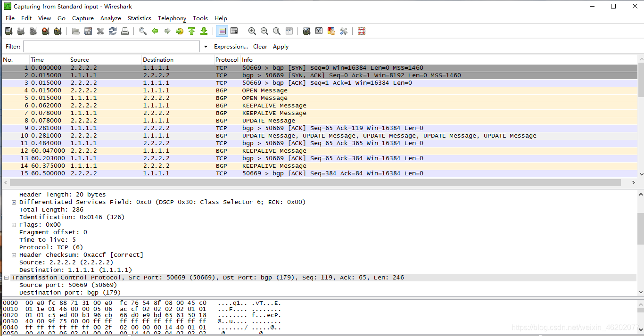Edit display filters icon
This screenshot has height=336, width=644.
pos(319,31)
